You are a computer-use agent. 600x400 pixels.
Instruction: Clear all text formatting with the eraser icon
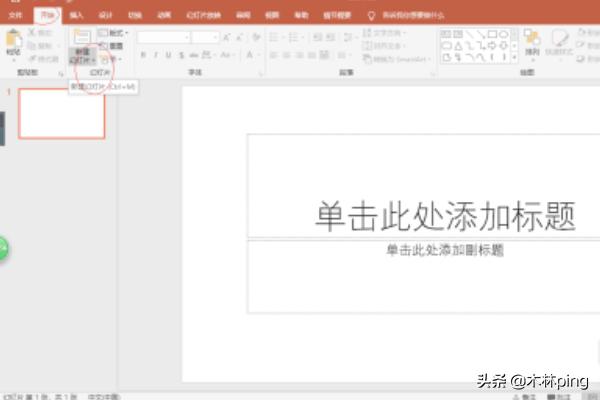coord(256,37)
